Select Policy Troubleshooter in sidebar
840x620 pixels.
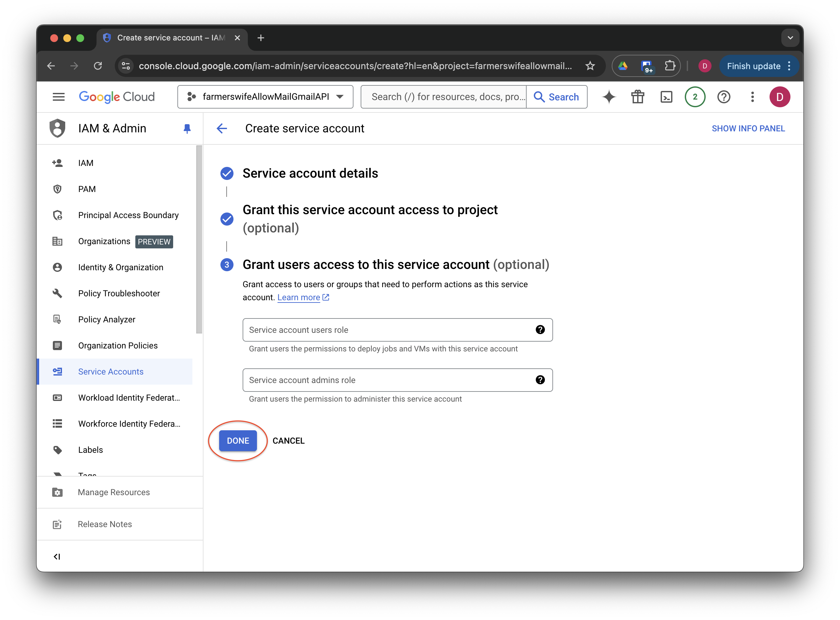click(119, 293)
